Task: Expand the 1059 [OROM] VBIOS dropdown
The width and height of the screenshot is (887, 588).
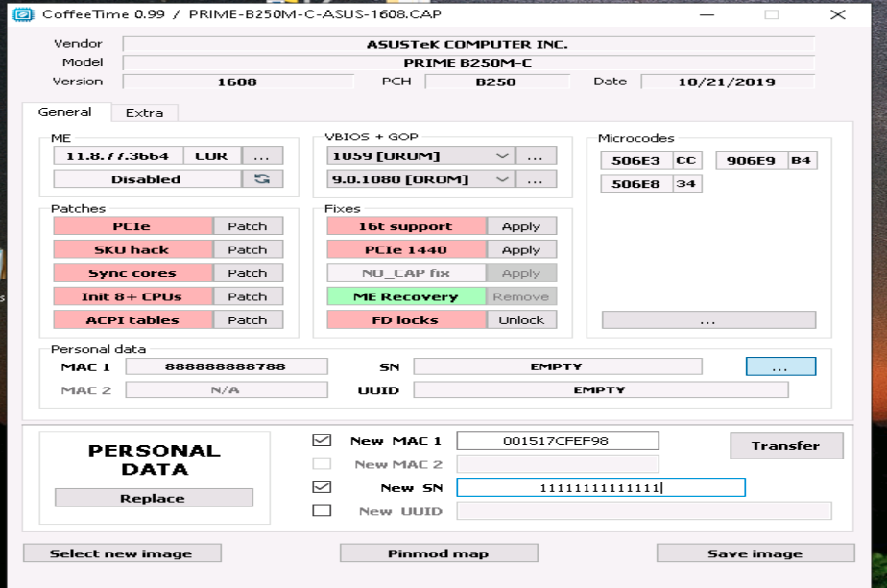Action: 502,155
